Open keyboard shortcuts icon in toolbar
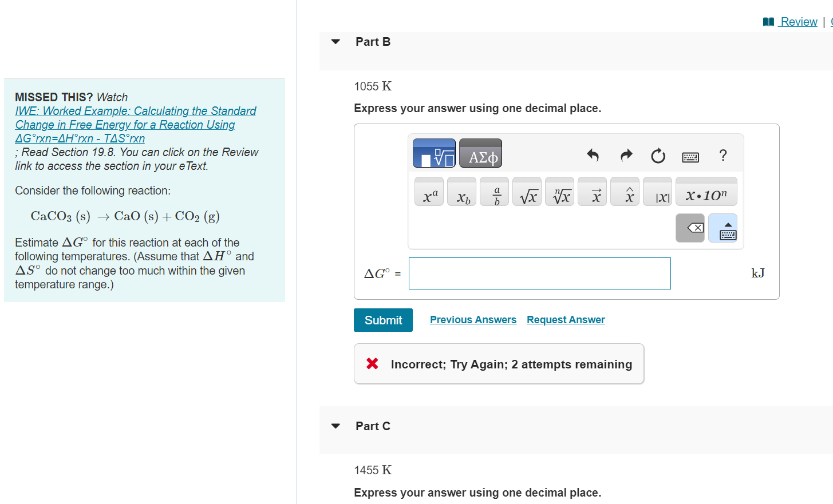Viewport: 833px width, 504px height. [x=690, y=157]
